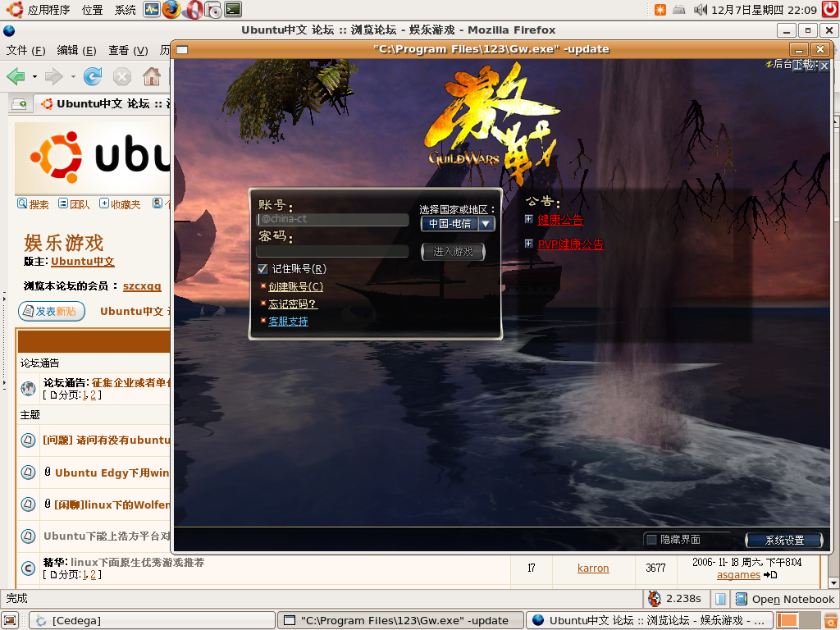Open the Gw.exe window menu icon
The height and width of the screenshot is (630, 840).
click(x=182, y=50)
